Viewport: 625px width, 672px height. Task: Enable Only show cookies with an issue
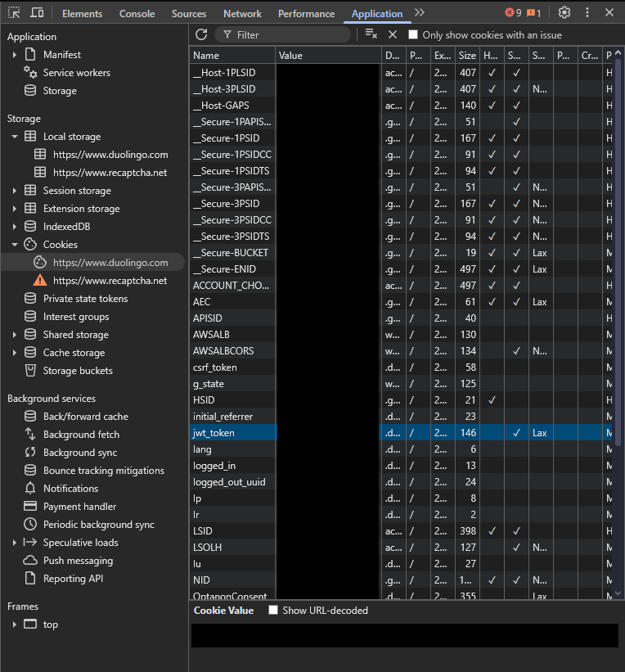click(413, 34)
